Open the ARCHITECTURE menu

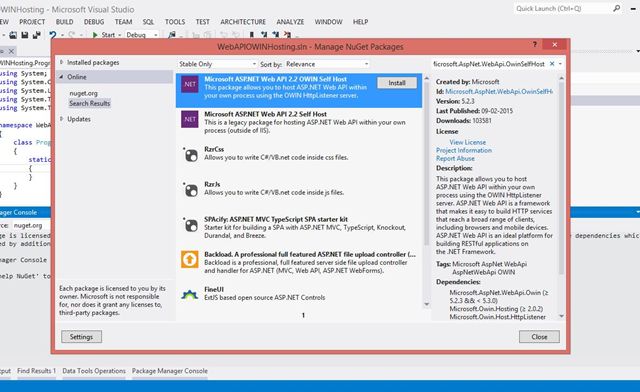(x=243, y=22)
